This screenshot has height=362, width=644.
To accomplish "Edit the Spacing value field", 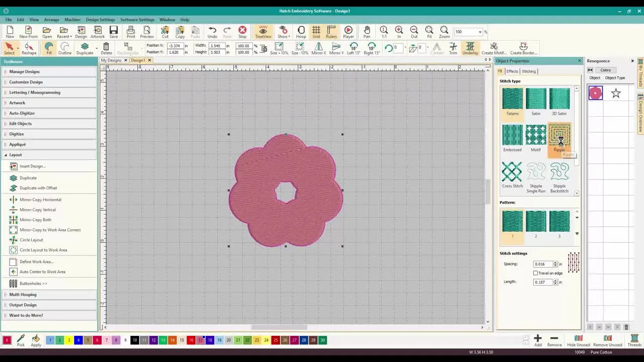I will click(543, 263).
